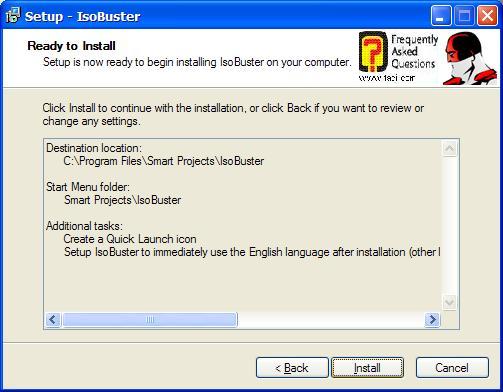This screenshot has width=503, height=392.
Task: Cancel the IsoBuster setup
Action: coord(452,368)
